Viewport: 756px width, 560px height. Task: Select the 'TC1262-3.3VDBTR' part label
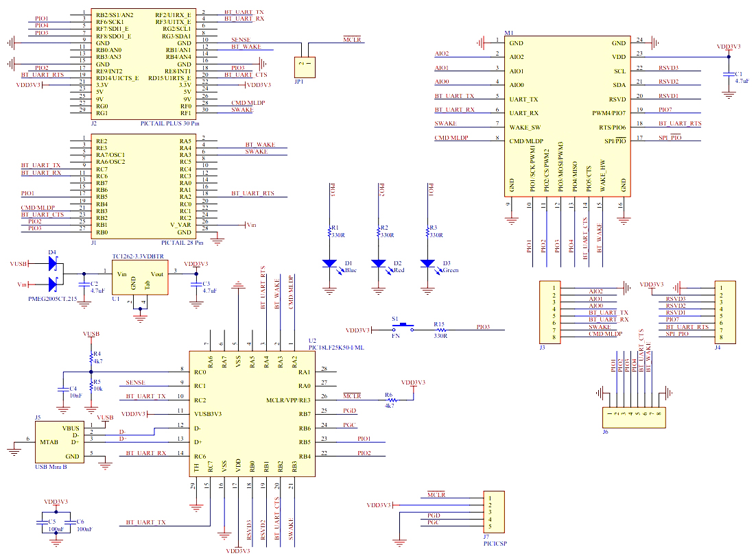pos(139,256)
